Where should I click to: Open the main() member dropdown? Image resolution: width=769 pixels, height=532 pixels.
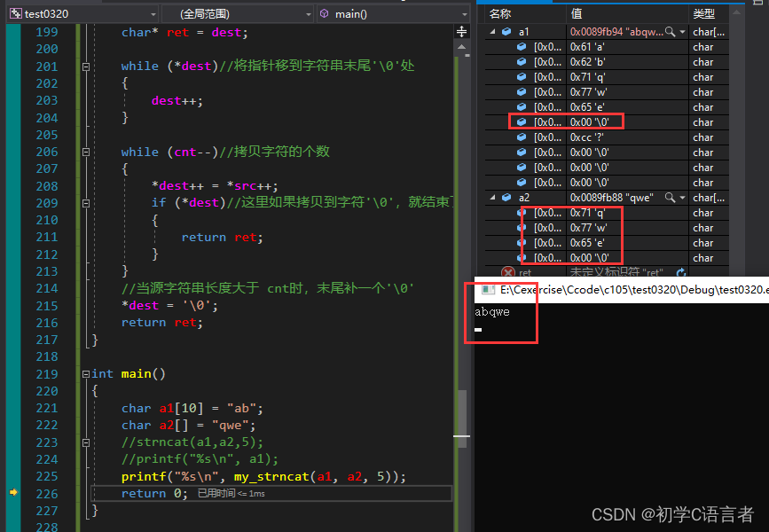[x=463, y=14]
